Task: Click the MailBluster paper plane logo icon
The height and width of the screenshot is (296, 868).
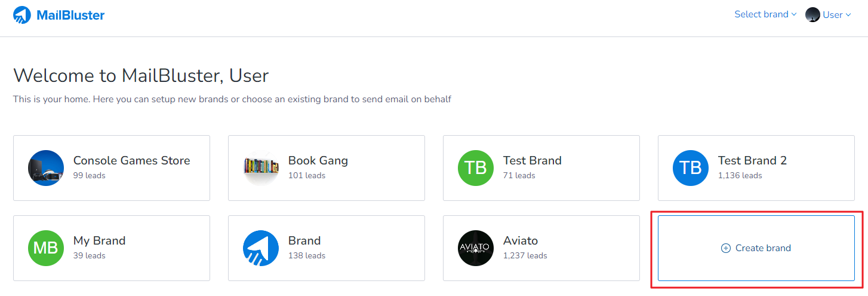Action: tap(22, 15)
